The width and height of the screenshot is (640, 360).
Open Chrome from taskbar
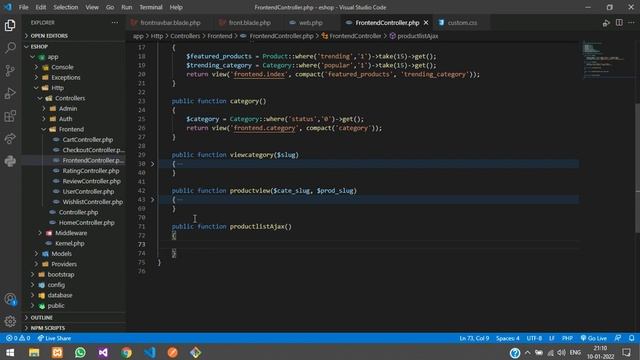(127, 352)
